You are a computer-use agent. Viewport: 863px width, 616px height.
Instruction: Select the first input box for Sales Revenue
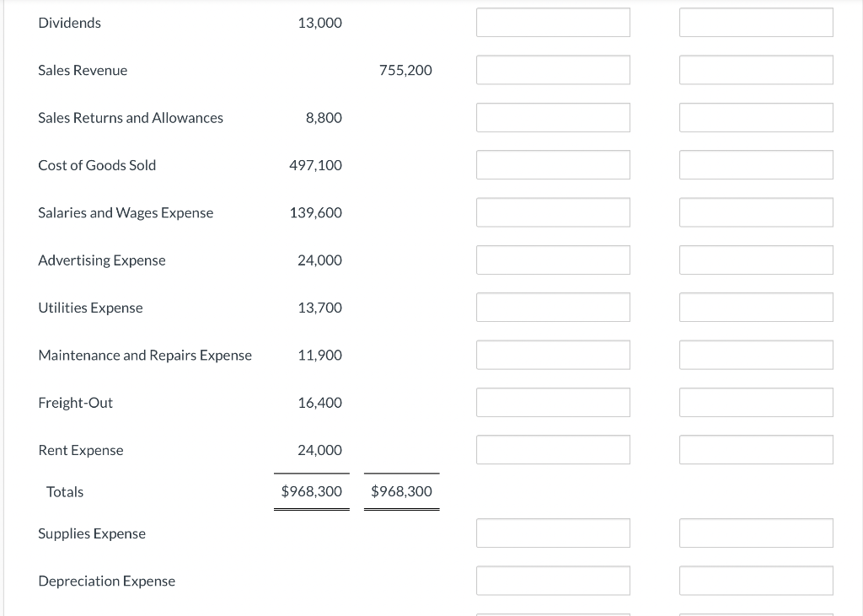(x=553, y=69)
